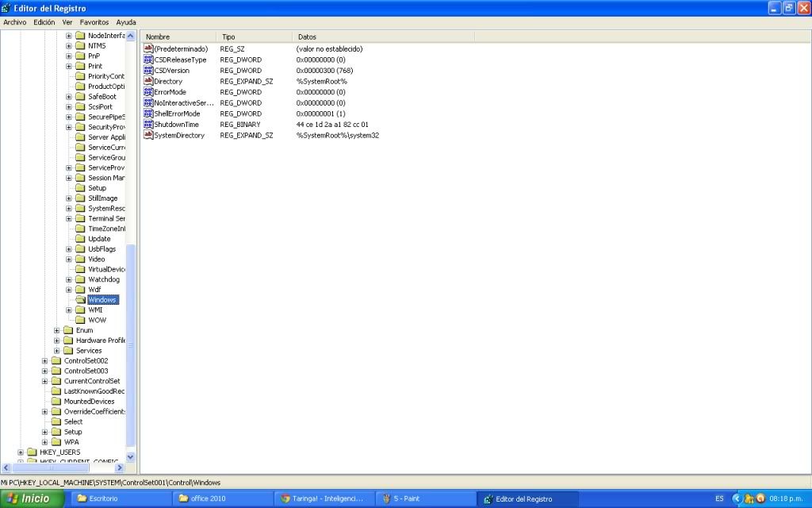Select the LastKnownGoodRecovery key
The height and width of the screenshot is (508, 812).
94,391
